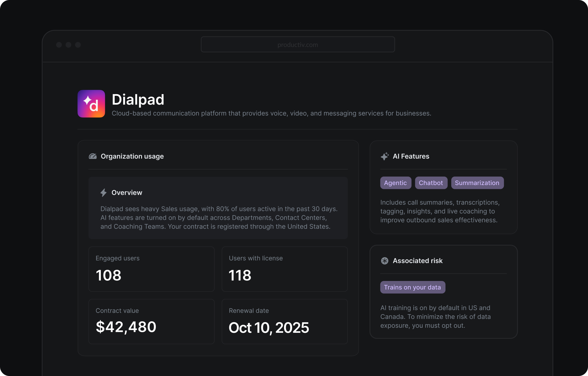This screenshot has height=376, width=588.
Task: Click the AI training opt out text
Action: pyautogui.click(x=435, y=317)
